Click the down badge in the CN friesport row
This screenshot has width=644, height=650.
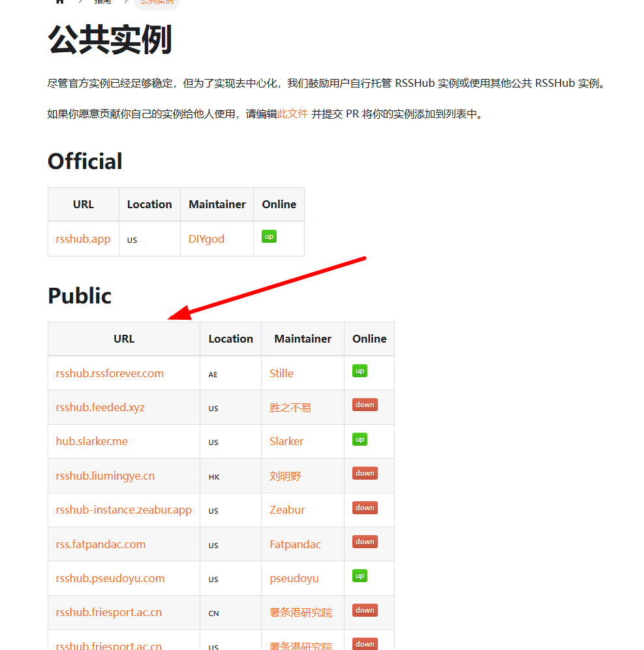point(365,610)
